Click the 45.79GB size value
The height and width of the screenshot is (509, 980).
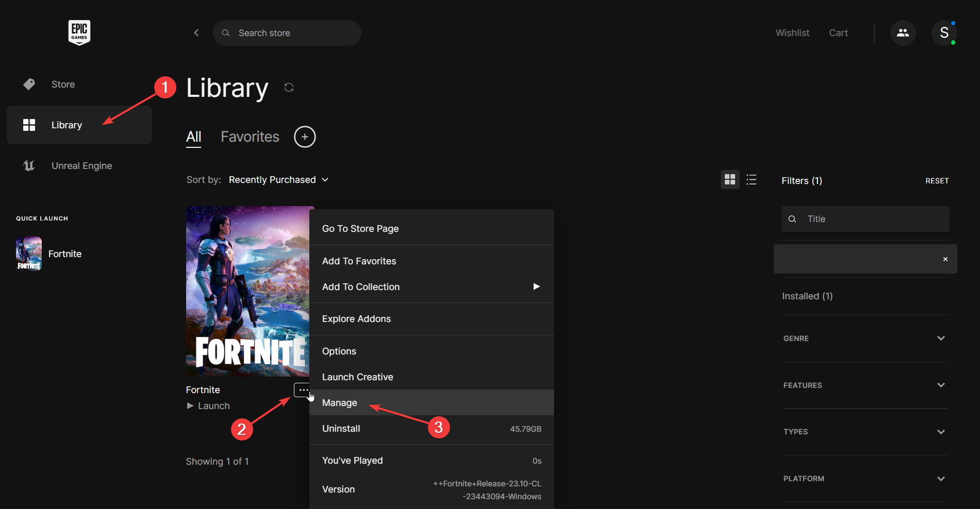[x=526, y=429]
